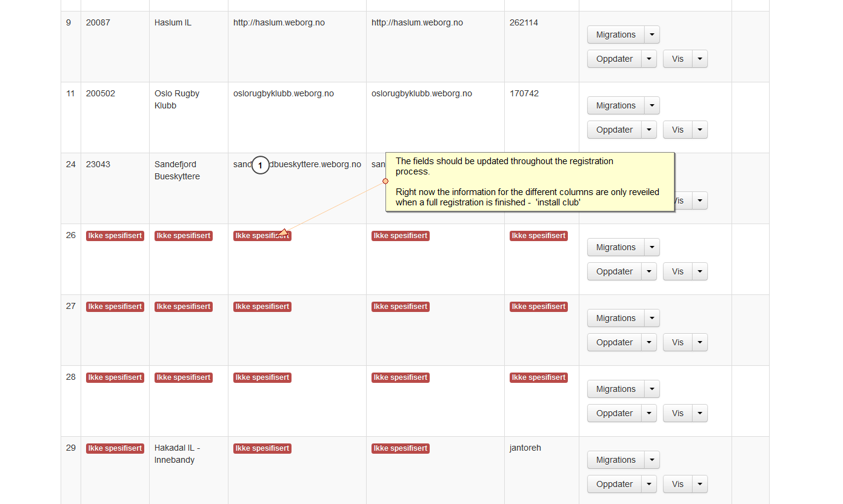Click annotation marker number 1 circle
Image resolution: width=843 pixels, height=504 pixels.
click(261, 165)
